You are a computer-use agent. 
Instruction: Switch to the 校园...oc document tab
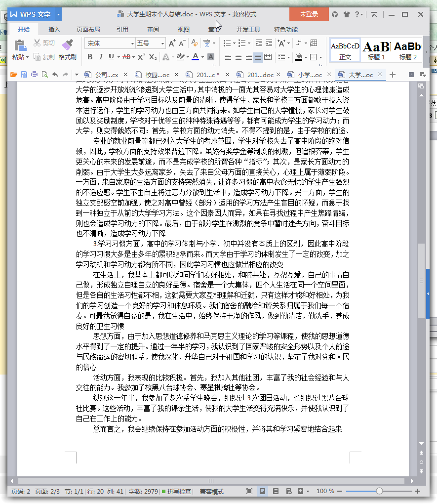[x=157, y=75]
